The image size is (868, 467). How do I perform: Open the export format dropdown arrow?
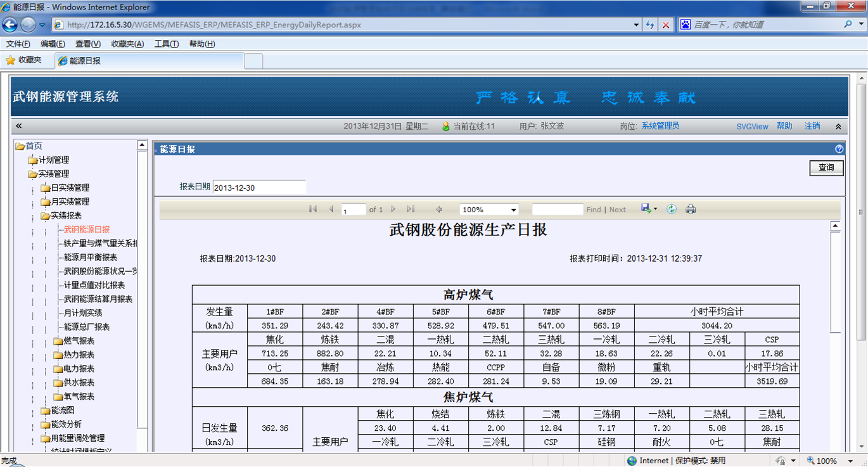(x=655, y=209)
